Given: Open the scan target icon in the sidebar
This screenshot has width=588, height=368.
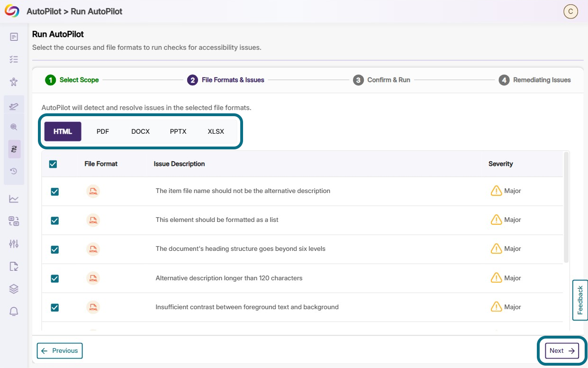Looking at the screenshot, I should pos(14,127).
